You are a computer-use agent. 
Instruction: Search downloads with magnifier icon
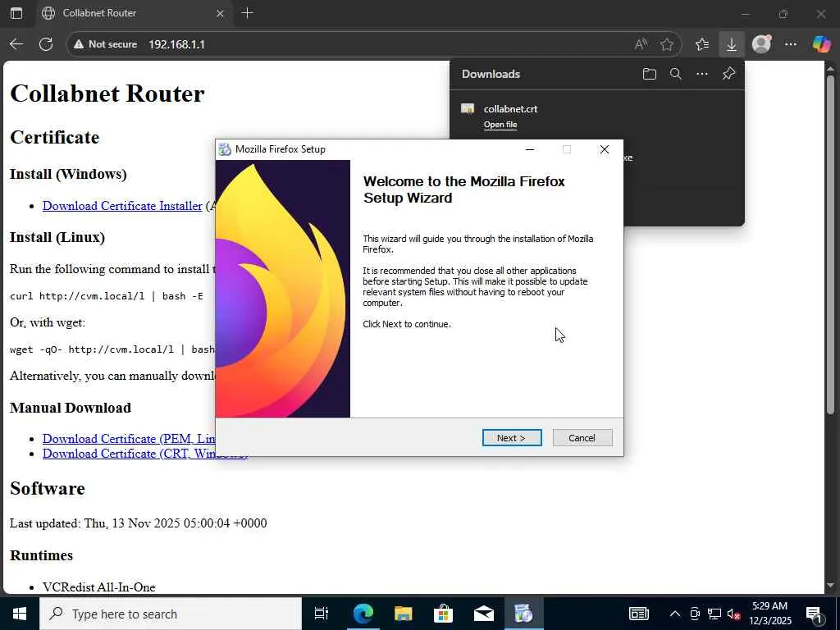[x=676, y=74]
